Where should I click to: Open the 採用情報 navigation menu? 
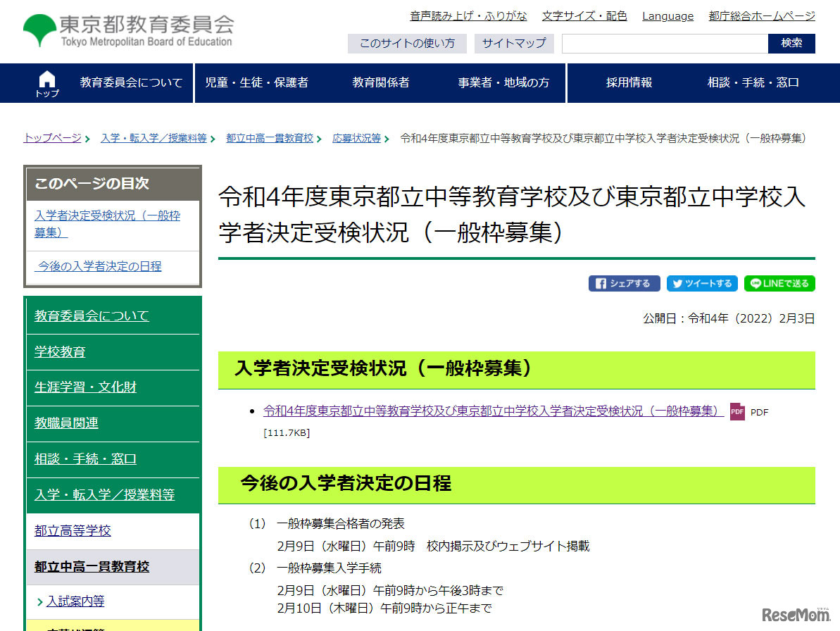pos(629,83)
